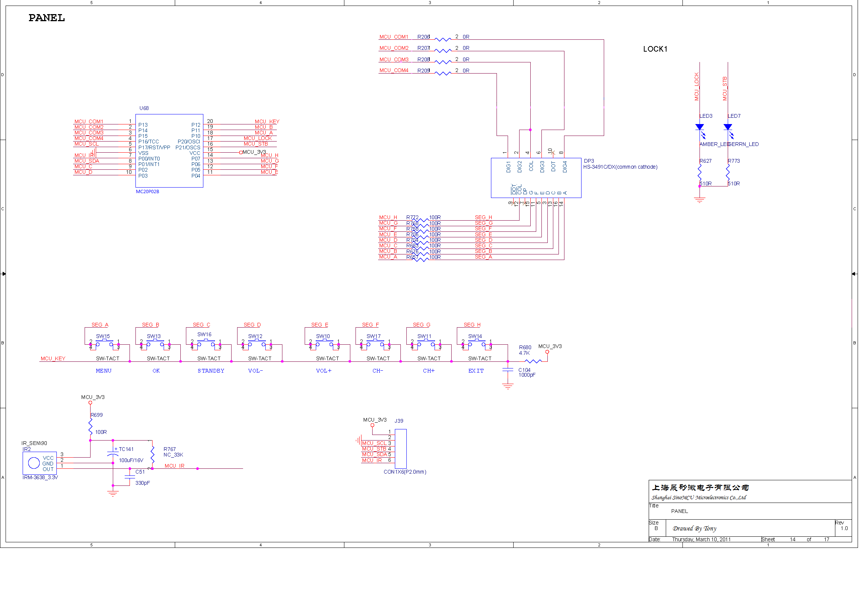Select the SEG_A net label above SW15
Image resolution: width=868 pixels, height=614 pixels.
tap(100, 325)
